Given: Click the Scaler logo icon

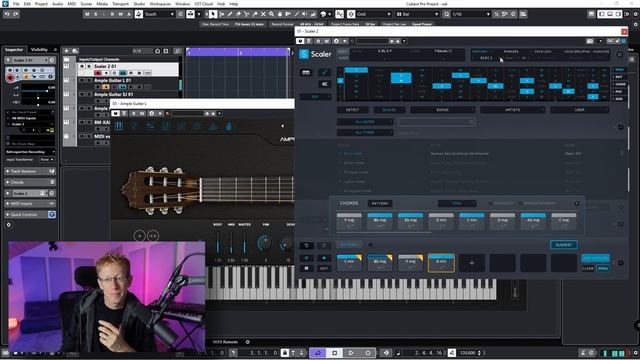Looking at the screenshot, I should coord(304,54).
